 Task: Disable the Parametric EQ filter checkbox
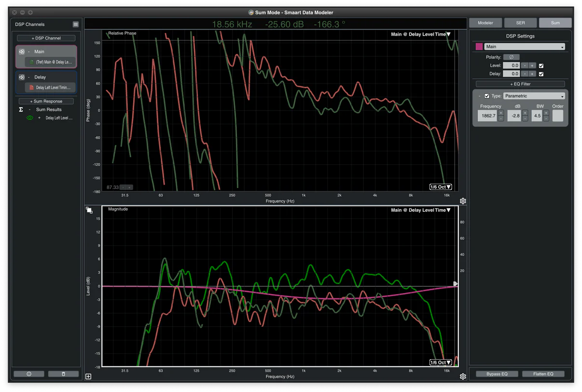(x=487, y=96)
